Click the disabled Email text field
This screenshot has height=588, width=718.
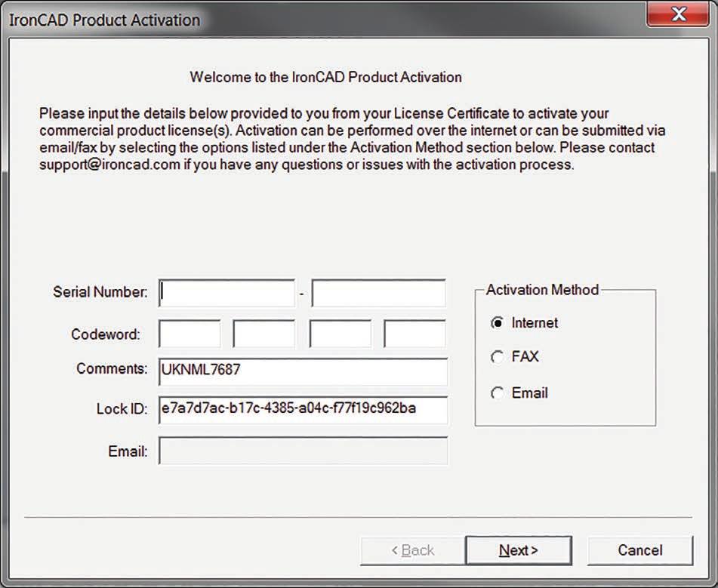(x=304, y=451)
